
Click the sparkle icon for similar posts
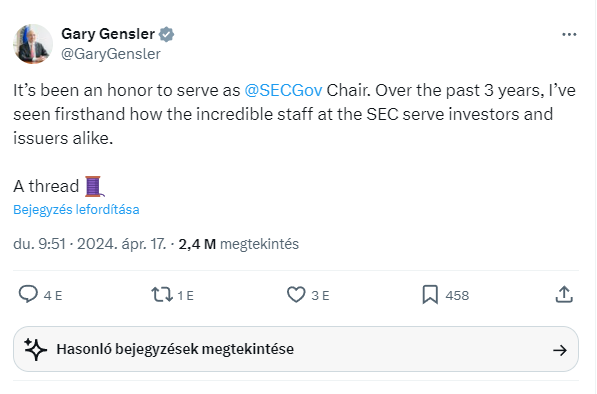point(35,349)
